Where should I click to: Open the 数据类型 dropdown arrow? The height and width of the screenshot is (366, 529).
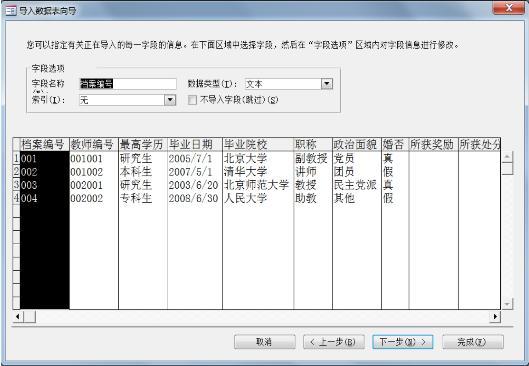[326, 84]
